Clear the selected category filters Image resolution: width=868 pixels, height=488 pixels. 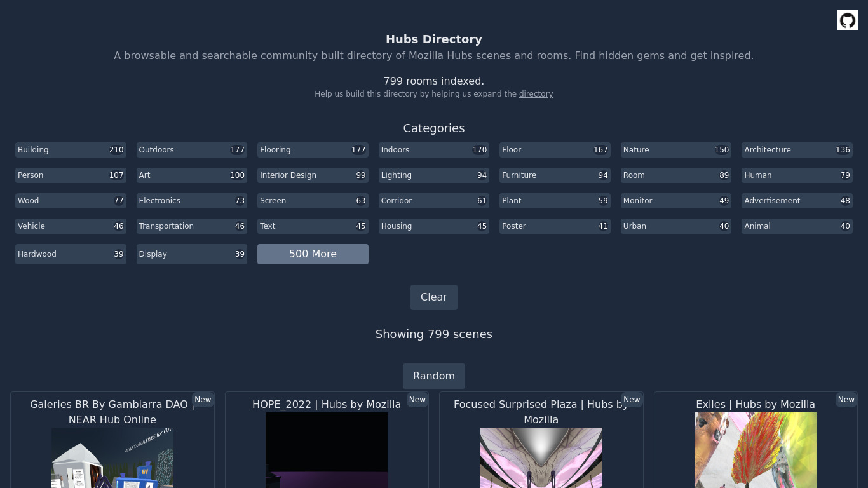click(434, 297)
